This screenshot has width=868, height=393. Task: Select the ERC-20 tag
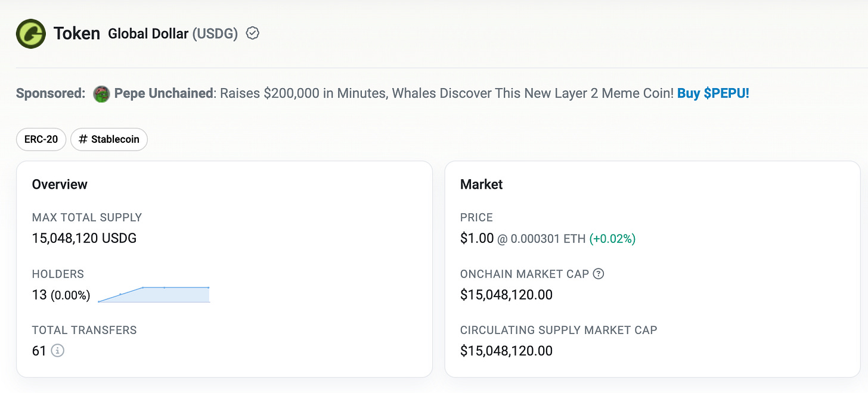point(41,139)
